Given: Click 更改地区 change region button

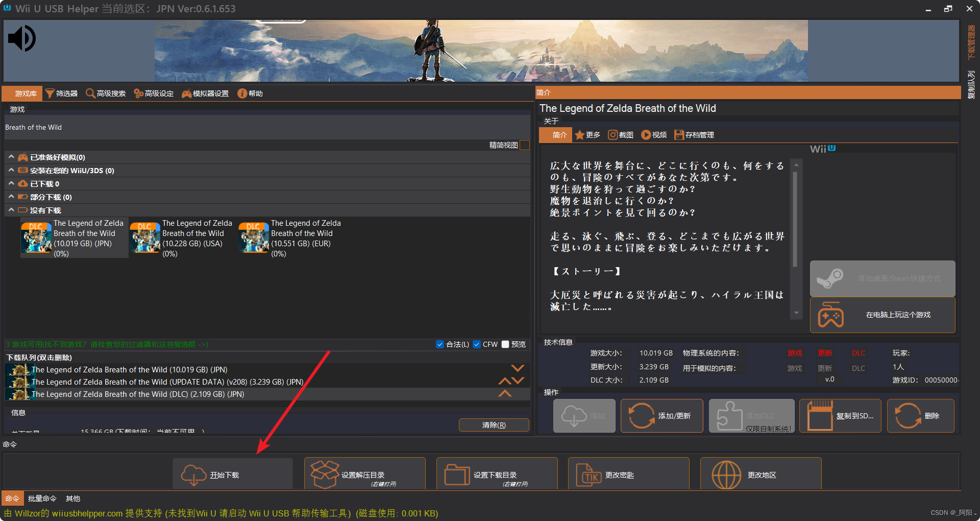Looking at the screenshot, I should pos(761,475).
